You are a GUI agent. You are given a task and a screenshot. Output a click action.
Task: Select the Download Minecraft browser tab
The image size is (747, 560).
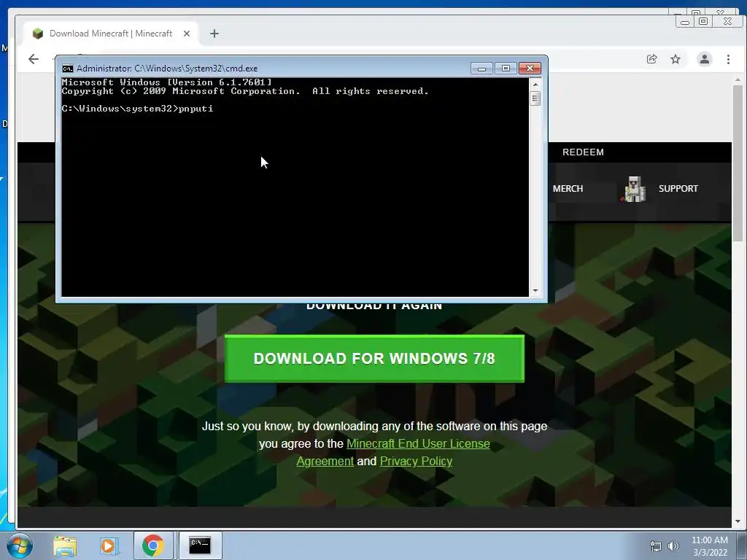(x=111, y=34)
